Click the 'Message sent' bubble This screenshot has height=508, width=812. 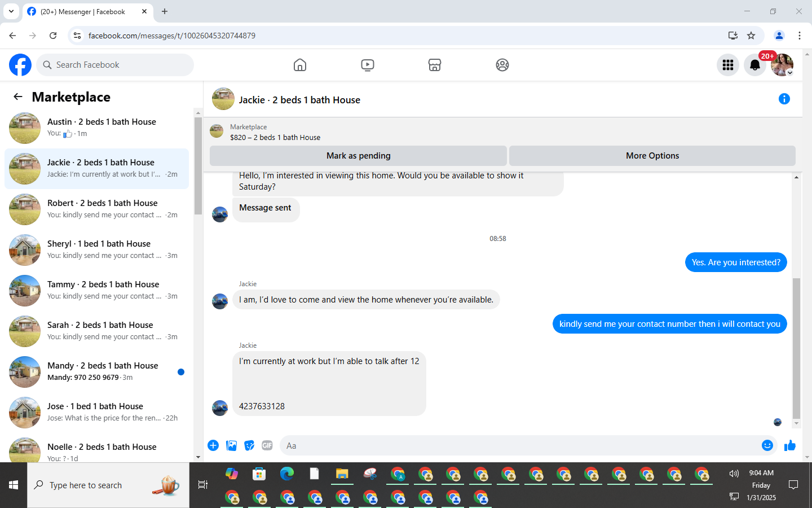click(266, 209)
